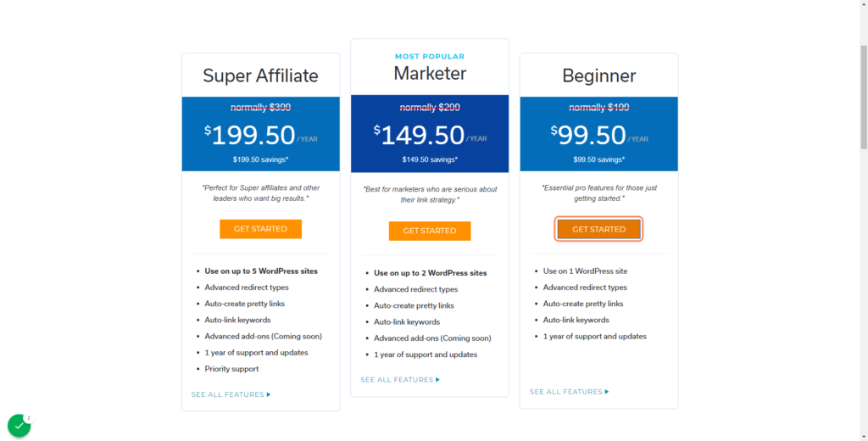Click Get Started under Super Affiliate plan

tap(260, 229)
